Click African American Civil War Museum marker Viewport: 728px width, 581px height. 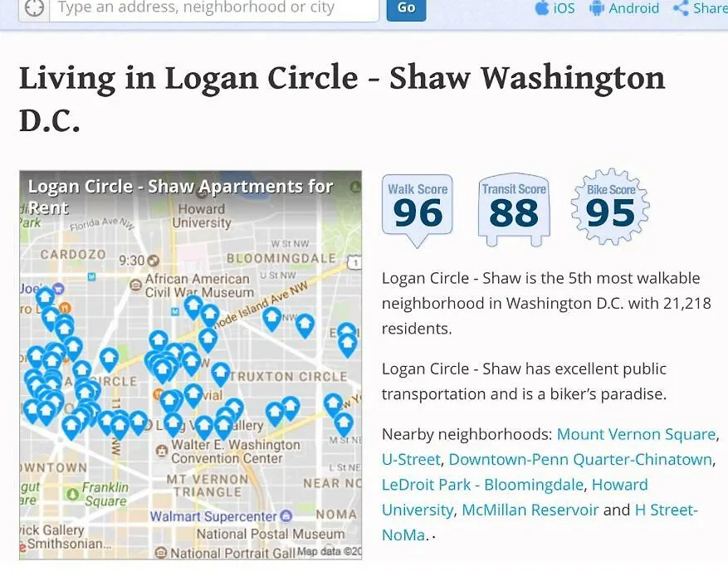[x=135, y=285]
